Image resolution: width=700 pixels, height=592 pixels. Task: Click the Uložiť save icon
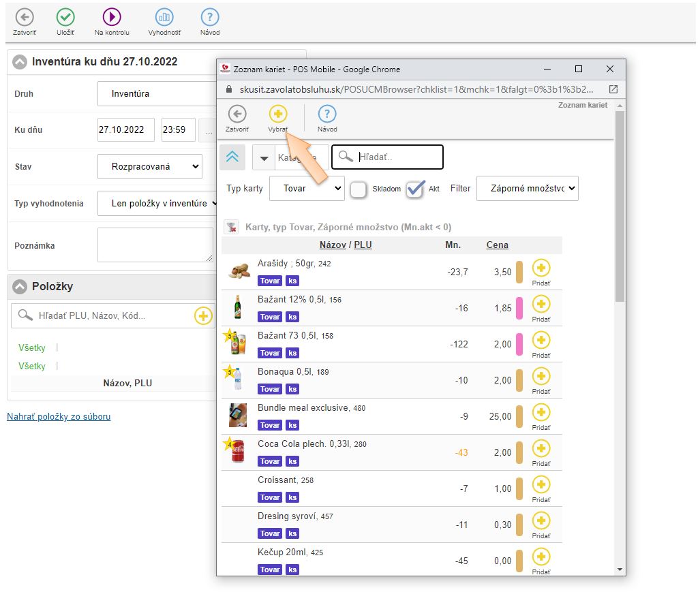coord(65,18)
